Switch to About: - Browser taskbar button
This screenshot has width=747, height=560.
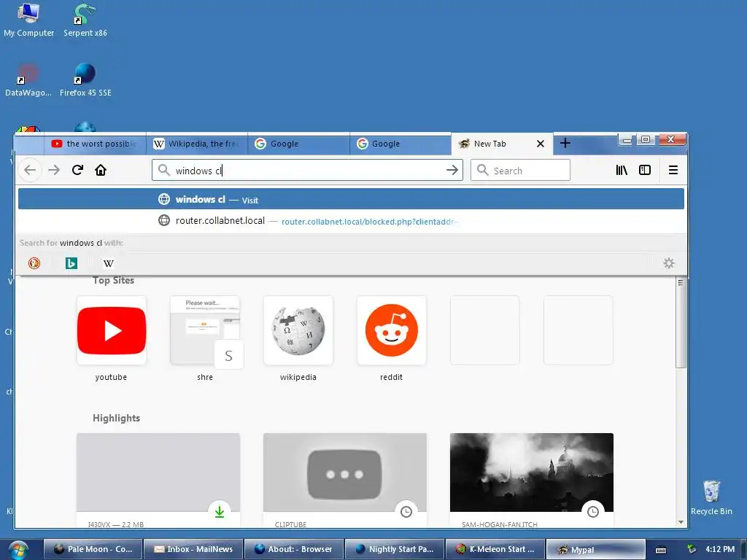pyautogui.click(x=294, y=549)
